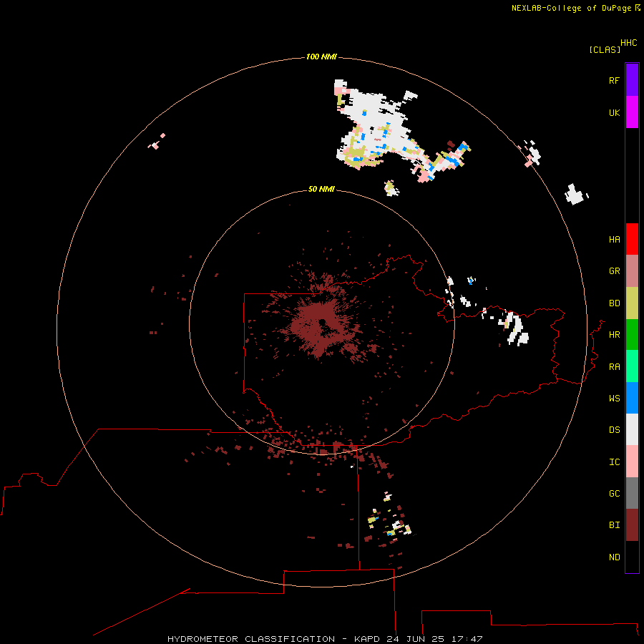Viewport: 644px width, 644px height.
Task: Select the BD yellow legend block
Action: point(632,303)
